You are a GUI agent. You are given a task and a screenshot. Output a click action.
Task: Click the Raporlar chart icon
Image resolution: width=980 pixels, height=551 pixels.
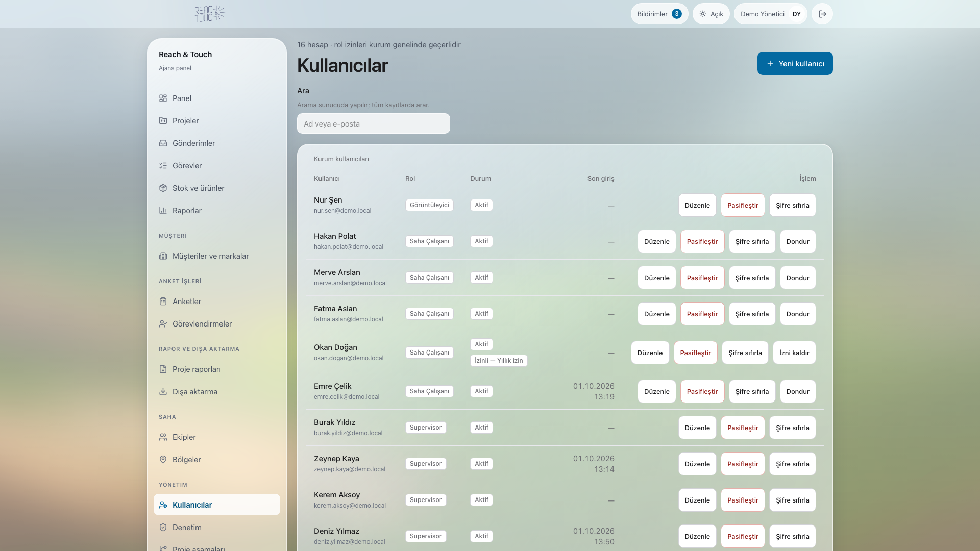(x=163, y=211)
